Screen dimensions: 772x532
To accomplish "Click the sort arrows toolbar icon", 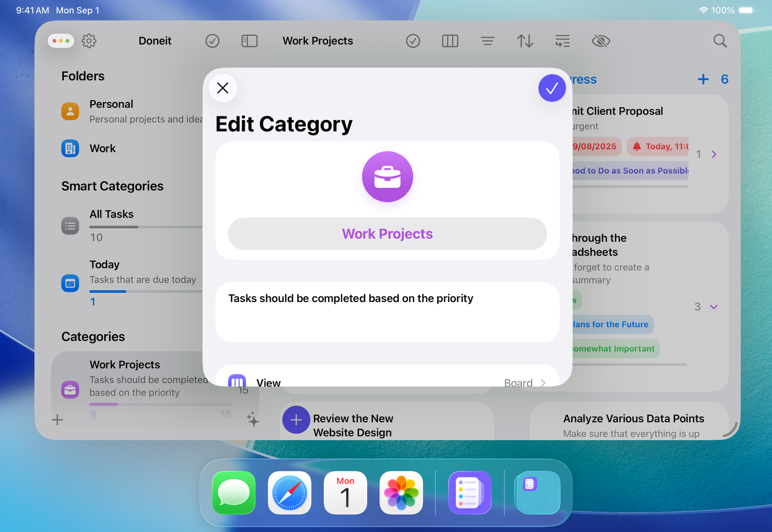I will click(x=524, y=41).
